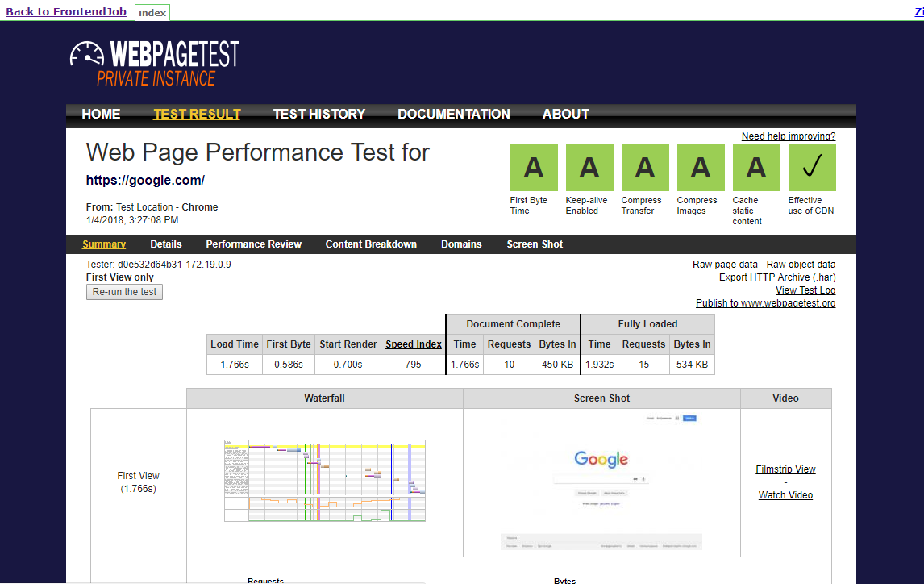The image size is (924, 584).
Task: Click the Fully Loaded Bytes In 534 KB
Action: pos(693,364)
